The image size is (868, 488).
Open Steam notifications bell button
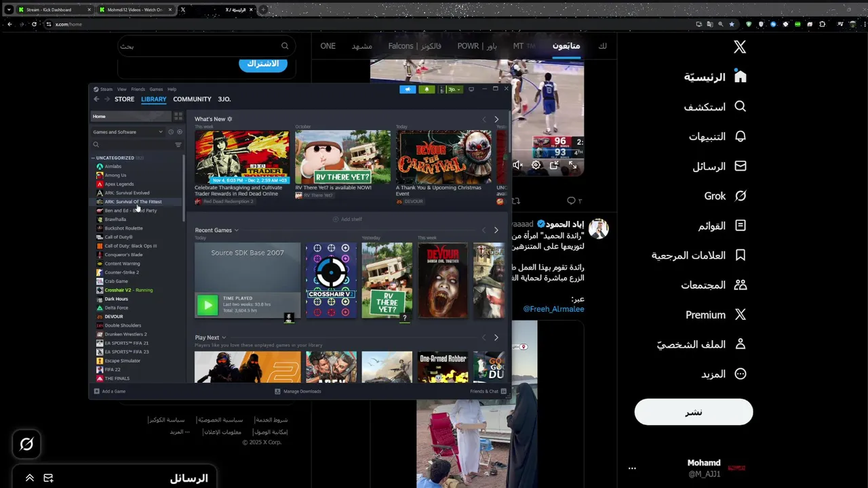pyautogui.click(x=427, y=89)
